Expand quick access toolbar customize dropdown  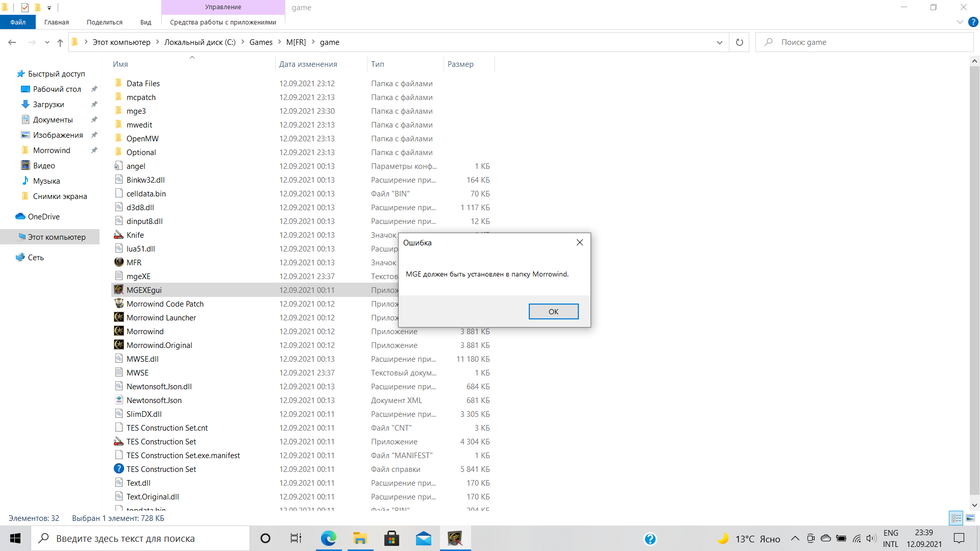click(x=49, y=8)
